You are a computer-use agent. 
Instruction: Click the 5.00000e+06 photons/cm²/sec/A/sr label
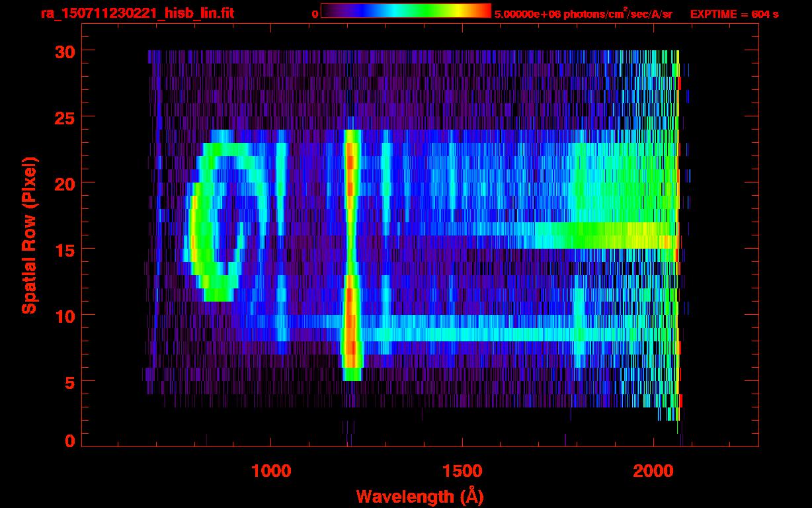[583, 13]
